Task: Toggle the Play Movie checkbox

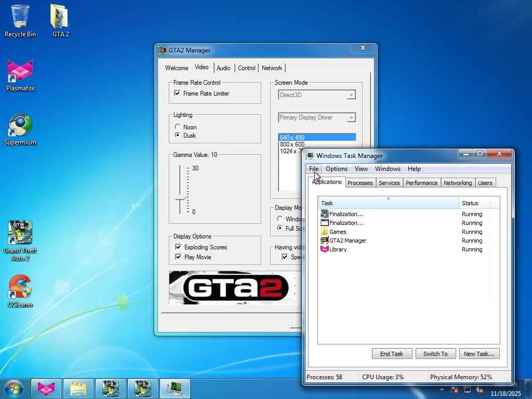Action: (178, 257)
